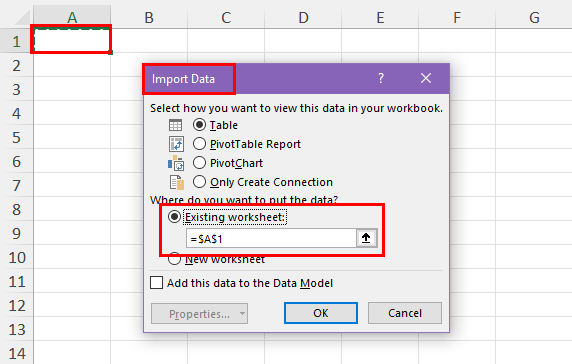Select the PivotChart radio option
This screenshot has width=572, height=364.
click(x=199, y=163)
